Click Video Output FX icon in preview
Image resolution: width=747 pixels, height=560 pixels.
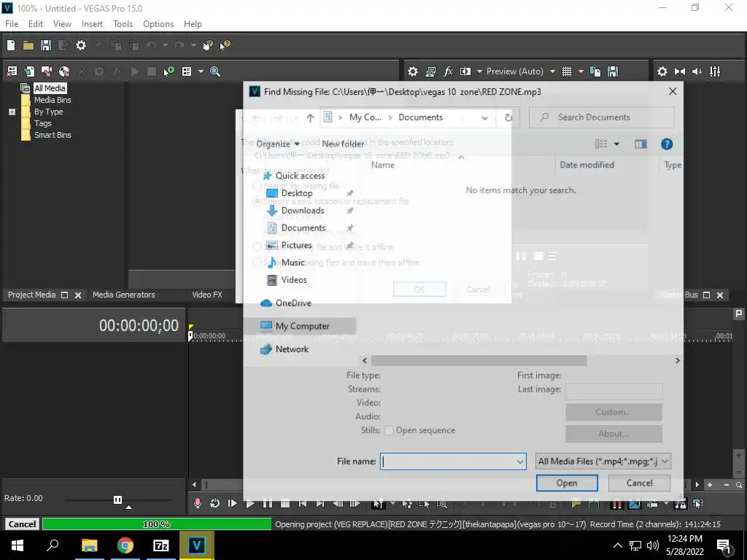pos(448,71)
